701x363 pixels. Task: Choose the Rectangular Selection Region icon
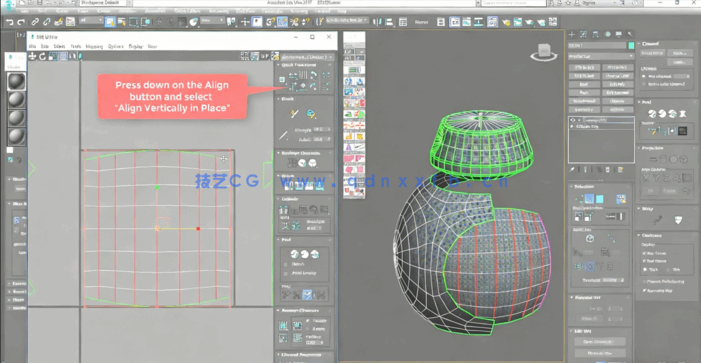point(134,21)
